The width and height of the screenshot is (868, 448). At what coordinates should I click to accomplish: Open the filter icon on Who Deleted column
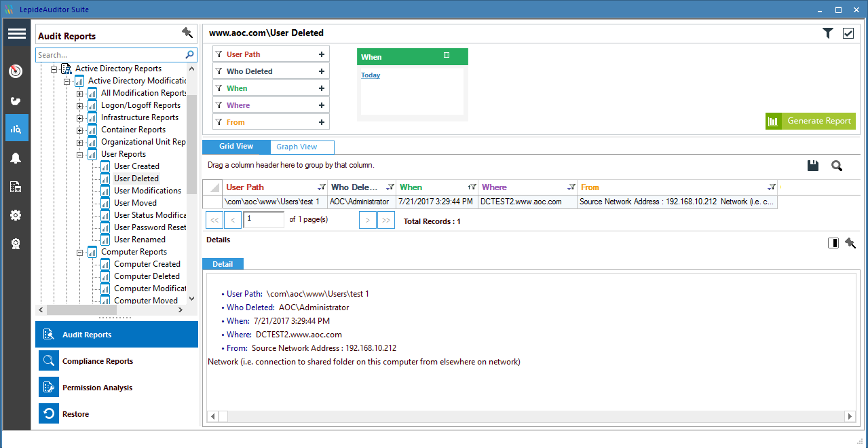pyautogui.click(x=390, y=187)
